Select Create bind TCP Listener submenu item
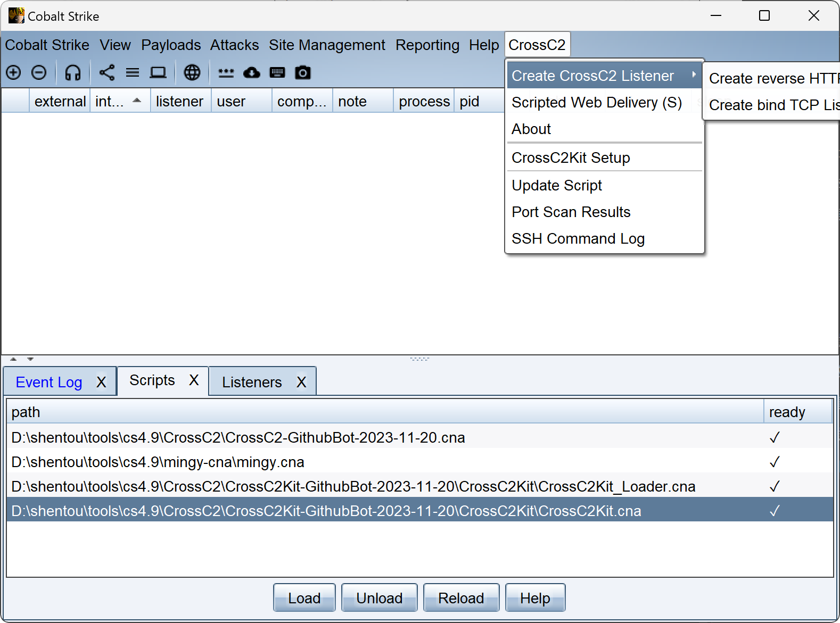The width and height of the screenshot is (840, 623). (772, 105)
